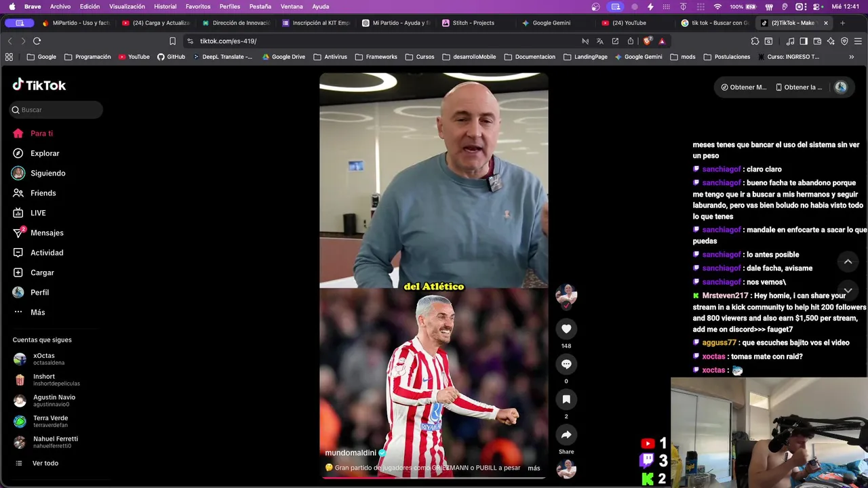Open translate page icon
Image resolution: width=868 pixels, height=488 pixels.
599,41
